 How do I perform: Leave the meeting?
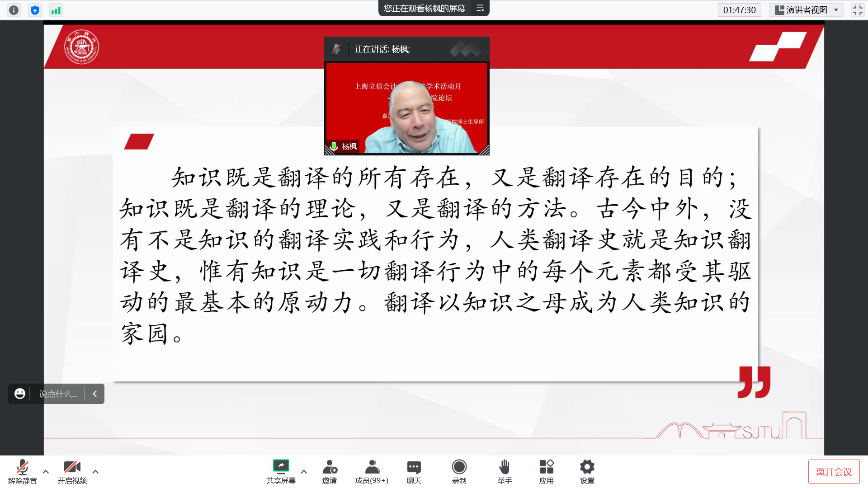[834, 472]
